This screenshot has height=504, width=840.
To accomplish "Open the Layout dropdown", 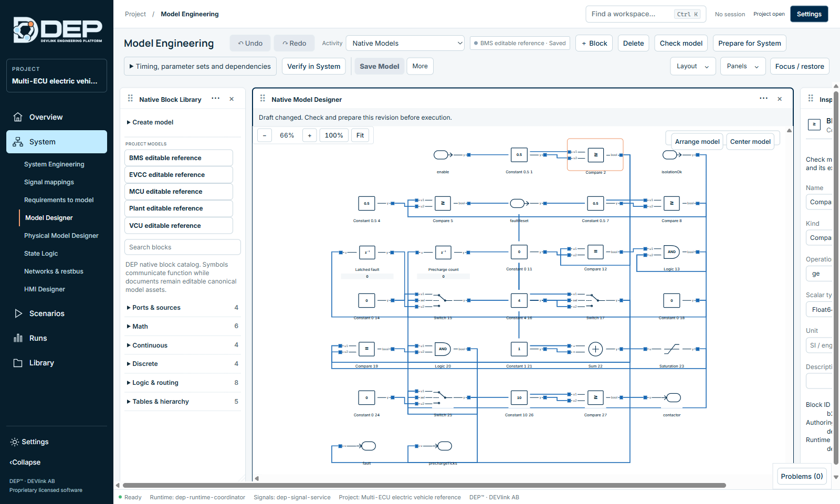I will click(x=693, y=66).
